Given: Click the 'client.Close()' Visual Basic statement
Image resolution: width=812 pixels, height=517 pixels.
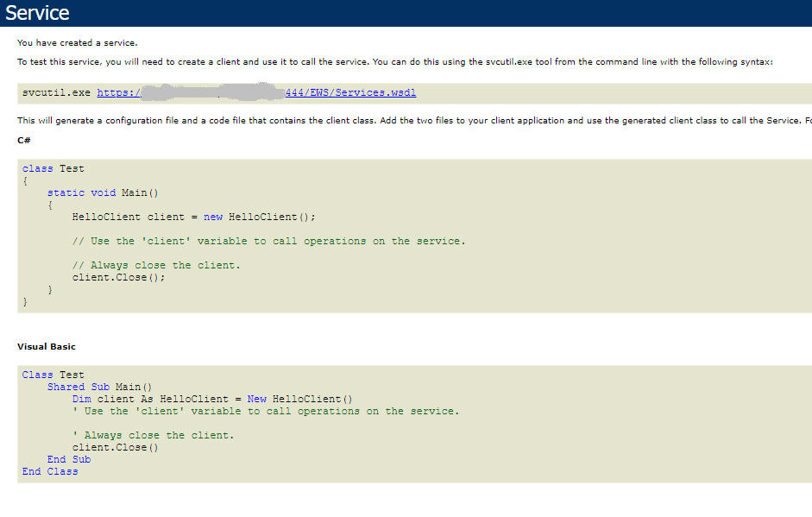Looking at the screenshot, I should coord(116,447).
